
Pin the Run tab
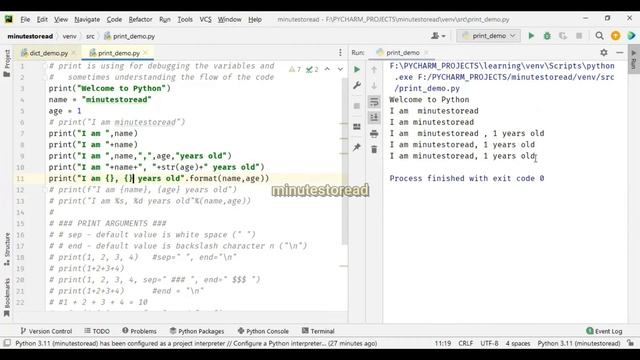tap(357, 147)
